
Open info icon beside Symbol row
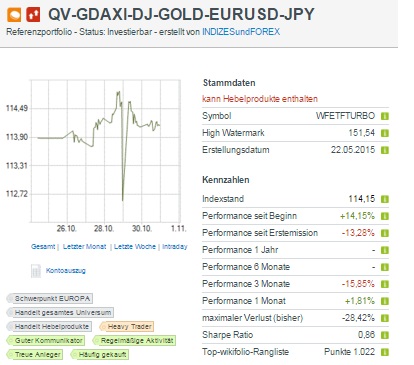(385, 116)
